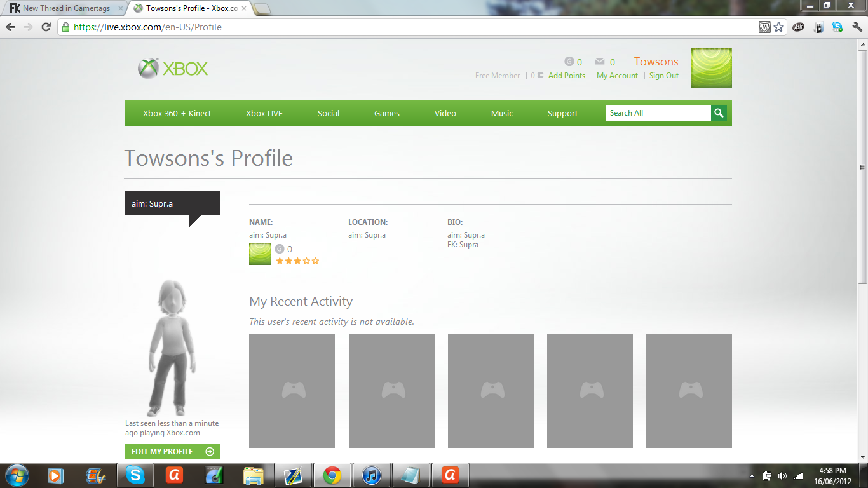Open the Music menu
868x488 pixels.
(502, 113)
